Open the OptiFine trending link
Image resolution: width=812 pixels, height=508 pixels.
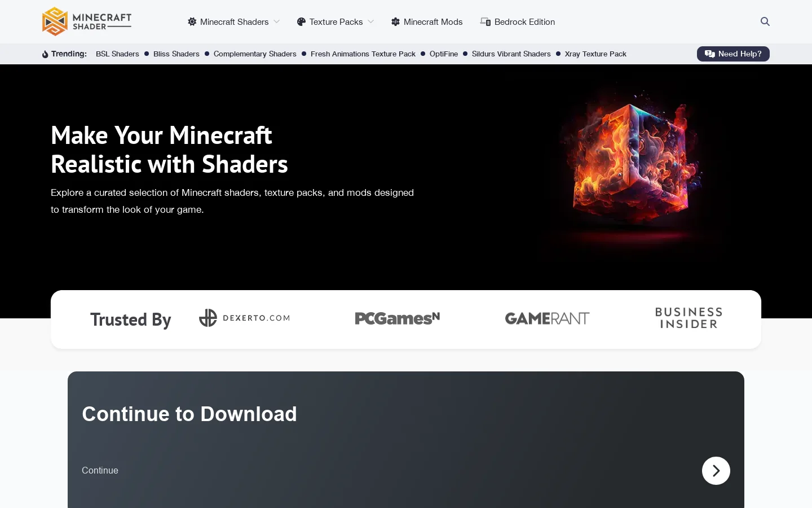[444, 54]
